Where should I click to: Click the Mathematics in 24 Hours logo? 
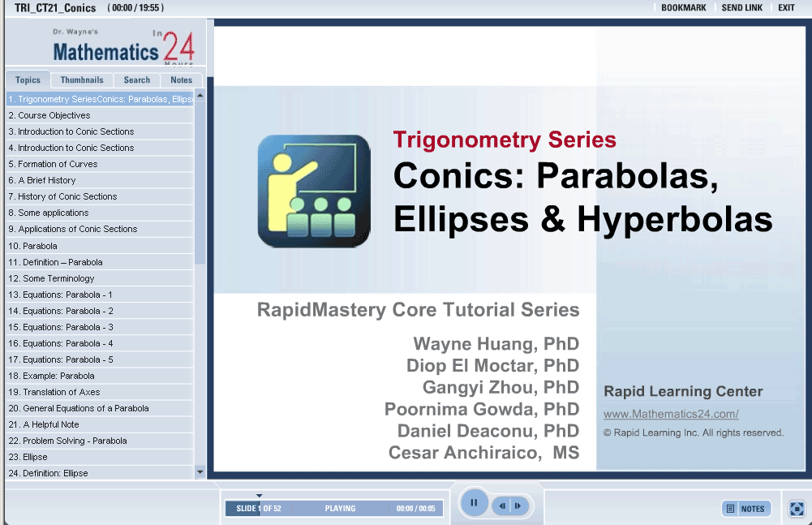(123, 46)
